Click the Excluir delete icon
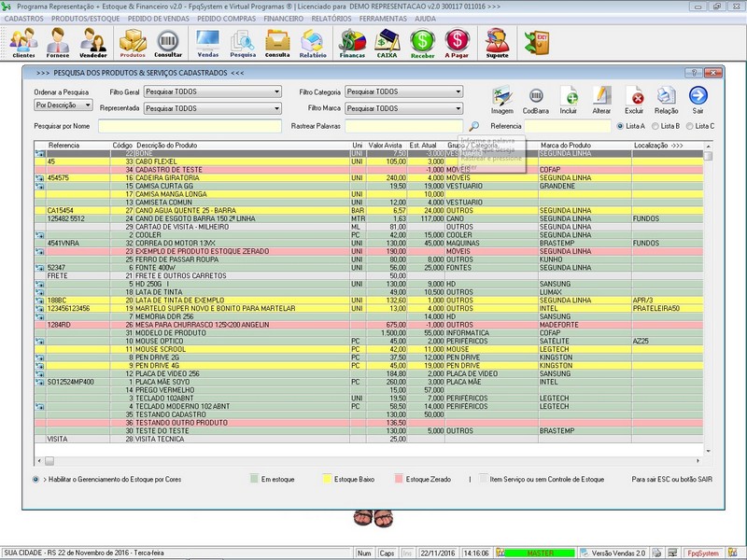 634,98
